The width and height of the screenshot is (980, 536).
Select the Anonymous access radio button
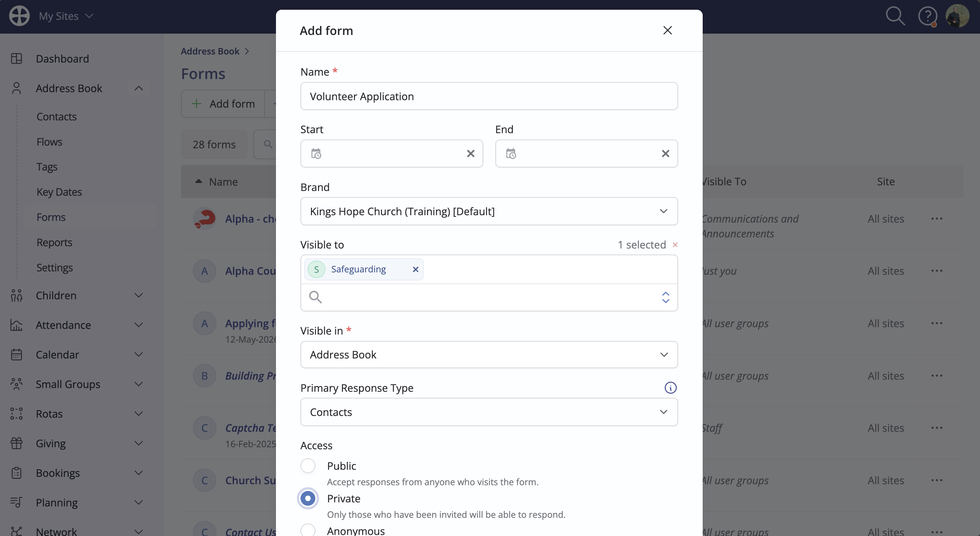(308, 530)
